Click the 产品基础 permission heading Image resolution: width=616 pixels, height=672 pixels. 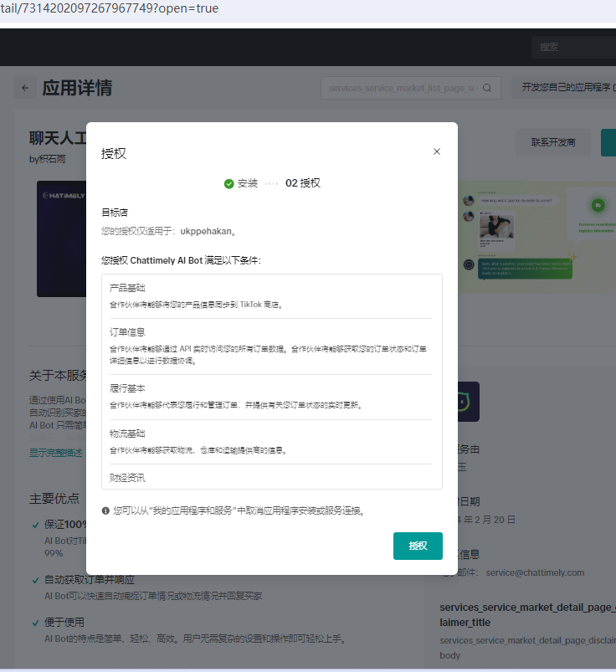click(127, 288)
